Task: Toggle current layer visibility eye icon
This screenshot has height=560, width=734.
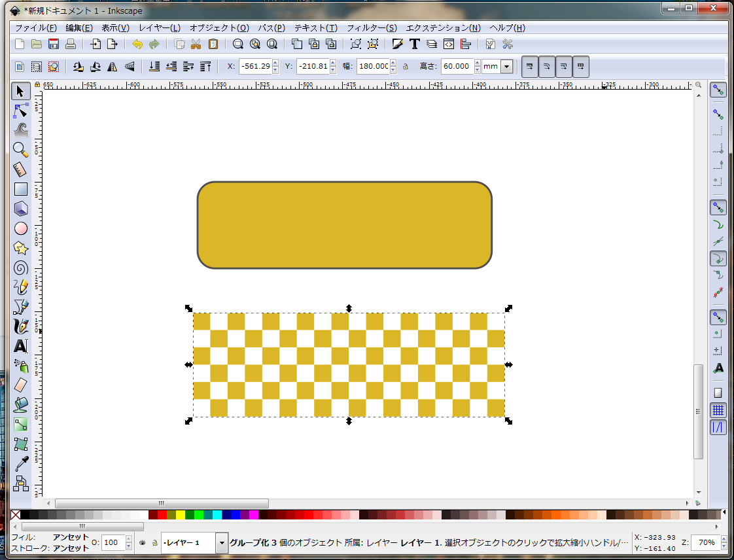Action: pyautogui.click(x=142, y=543)
